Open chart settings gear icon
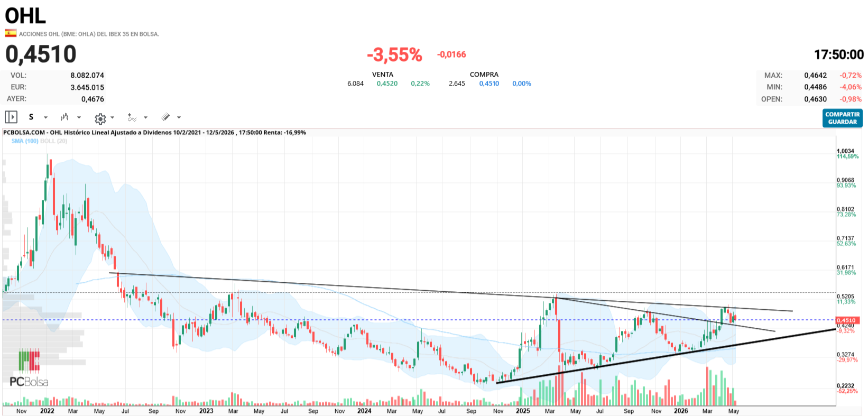 (100, 118)
